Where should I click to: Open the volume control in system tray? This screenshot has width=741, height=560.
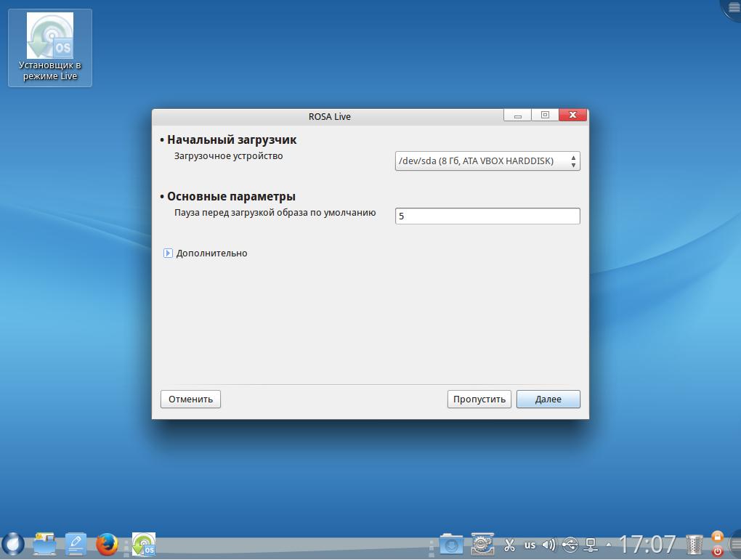pyautogui.click(x=548, y=545)
